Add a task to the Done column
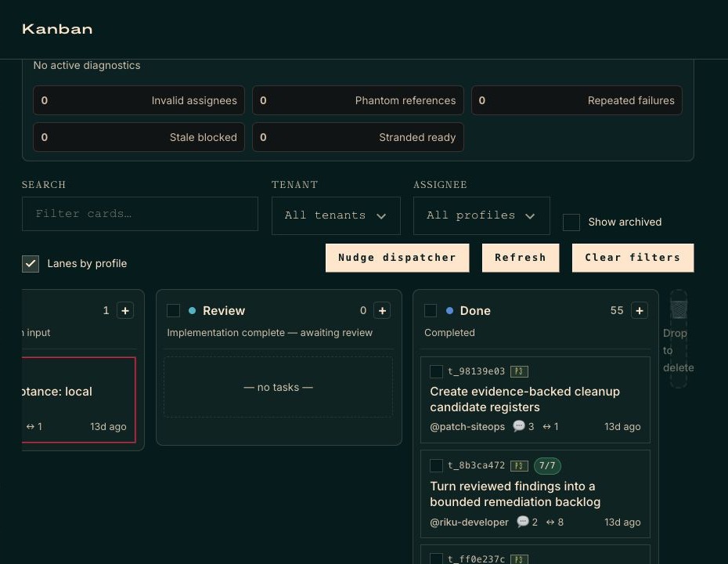Screen dimensions: 728x564 pos(640,310)
